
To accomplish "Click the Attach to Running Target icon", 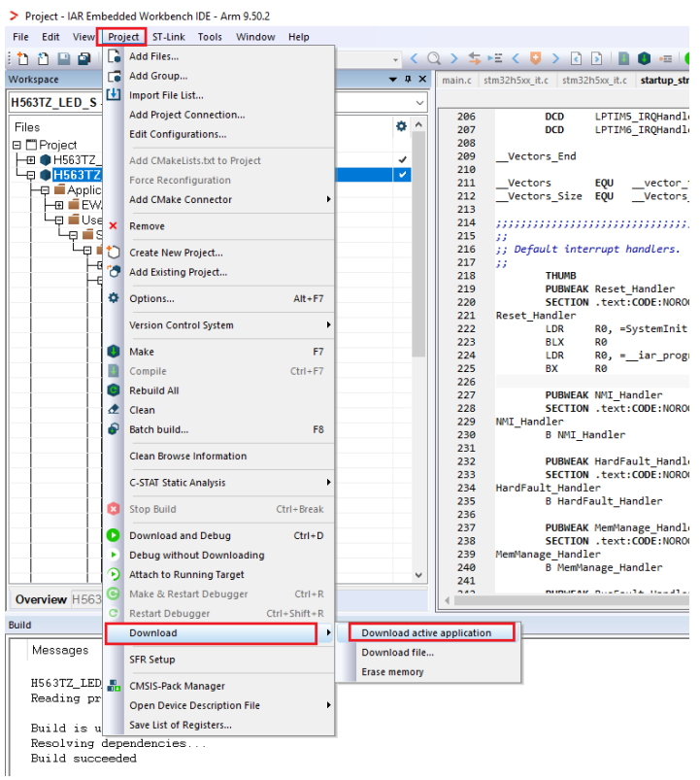I will coord(114,574).
